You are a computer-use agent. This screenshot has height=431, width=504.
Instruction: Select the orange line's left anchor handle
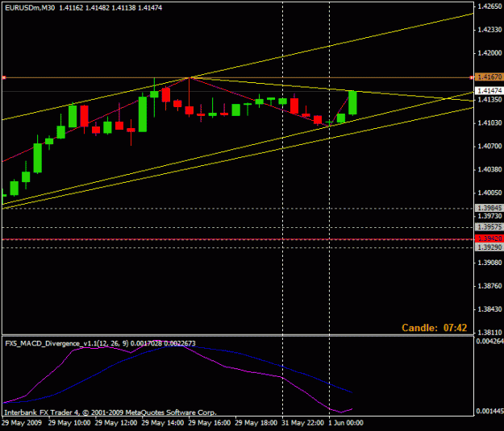[x=4, y=77]
